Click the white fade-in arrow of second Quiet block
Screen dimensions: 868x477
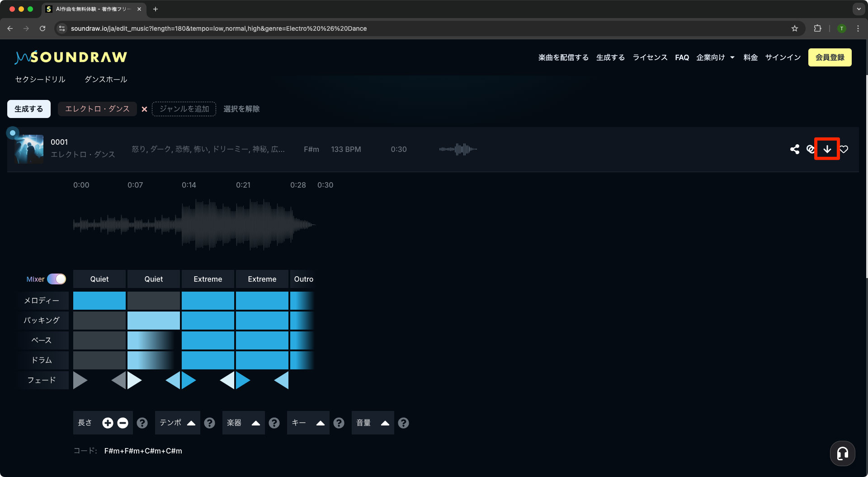[135, 380]
